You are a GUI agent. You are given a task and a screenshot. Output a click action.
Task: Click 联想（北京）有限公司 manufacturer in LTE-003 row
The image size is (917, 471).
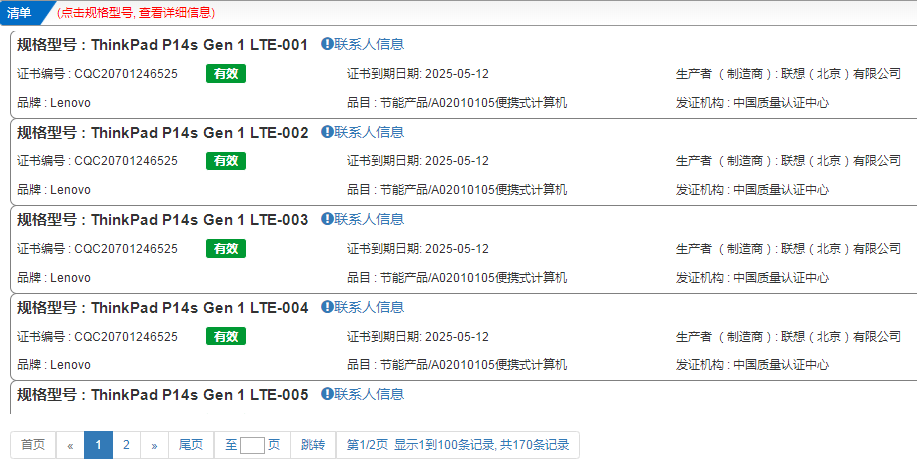(x=841, y=249)
